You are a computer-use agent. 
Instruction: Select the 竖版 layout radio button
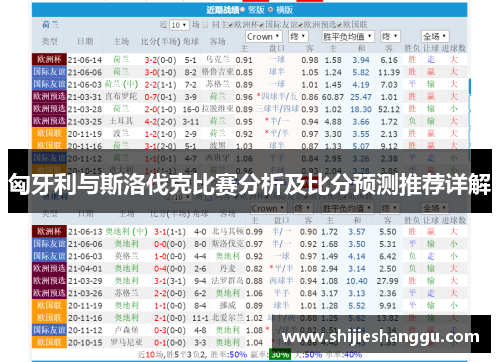pos(242,10)
